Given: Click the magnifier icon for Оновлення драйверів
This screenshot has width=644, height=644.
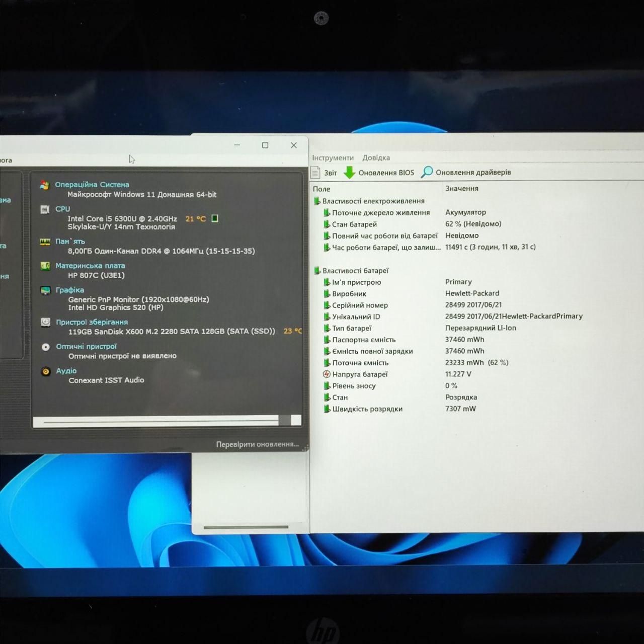Looking at the screenshot, I should click(x=427, y=172).
